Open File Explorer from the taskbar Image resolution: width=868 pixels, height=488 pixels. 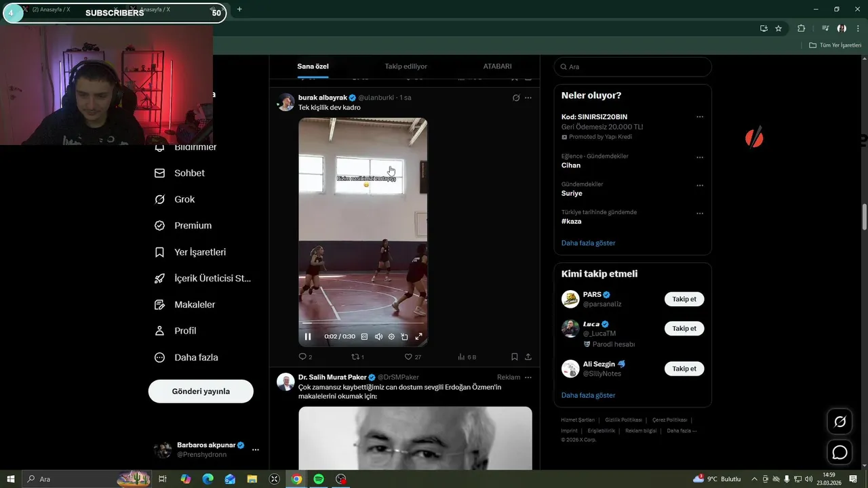(x=252, y=479)
